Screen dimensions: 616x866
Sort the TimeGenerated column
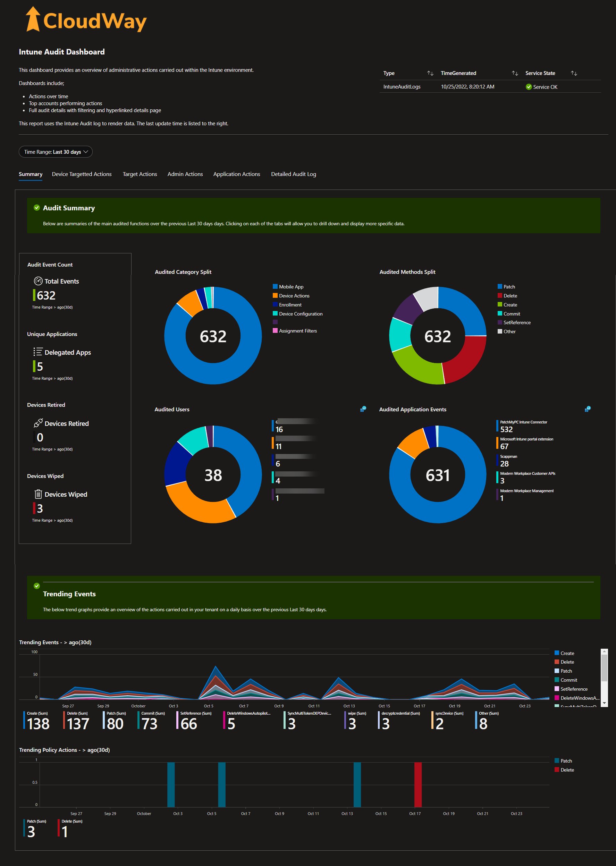point(514,73)
